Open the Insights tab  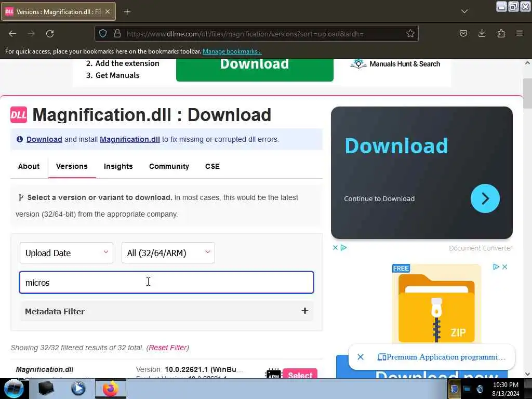(x=118, y=166)
